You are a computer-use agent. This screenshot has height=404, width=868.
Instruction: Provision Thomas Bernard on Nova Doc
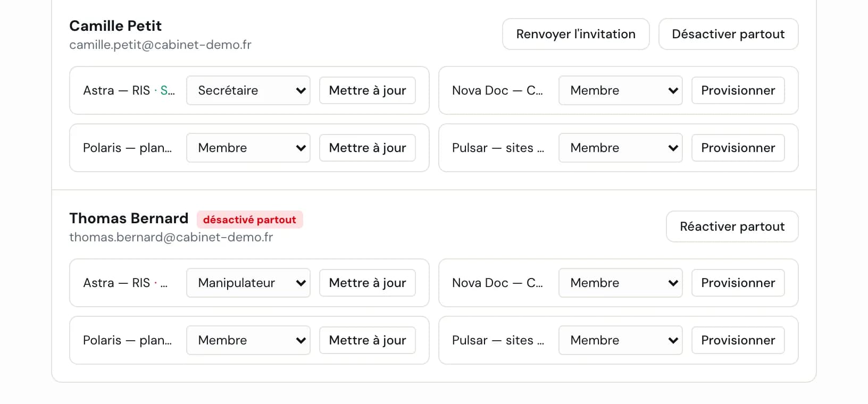(x=738, y=283)
